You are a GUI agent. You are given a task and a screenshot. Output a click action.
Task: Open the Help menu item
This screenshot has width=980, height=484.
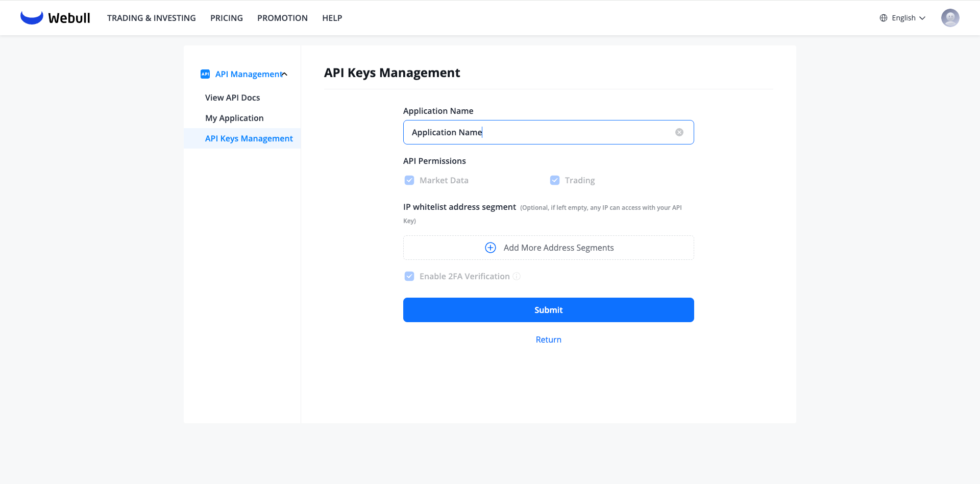click(x=332, y=18)
